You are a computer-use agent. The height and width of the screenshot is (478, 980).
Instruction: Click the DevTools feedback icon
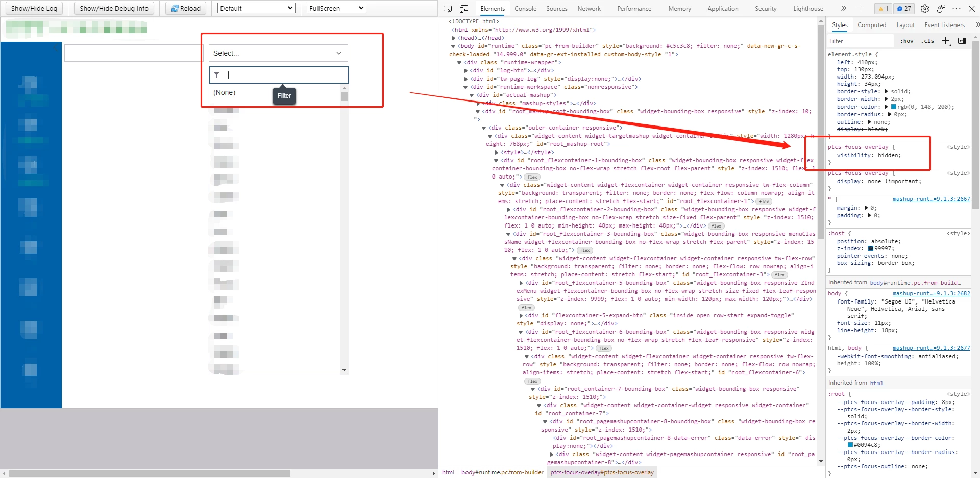[x=941, y=9]
